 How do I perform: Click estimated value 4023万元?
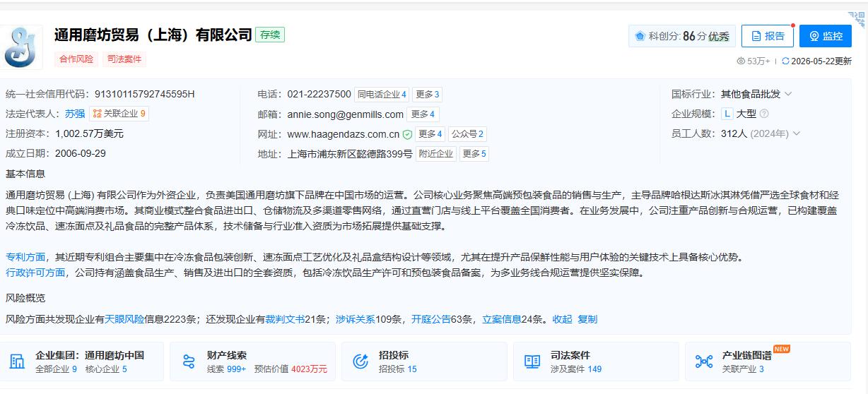tap(310, 369)
